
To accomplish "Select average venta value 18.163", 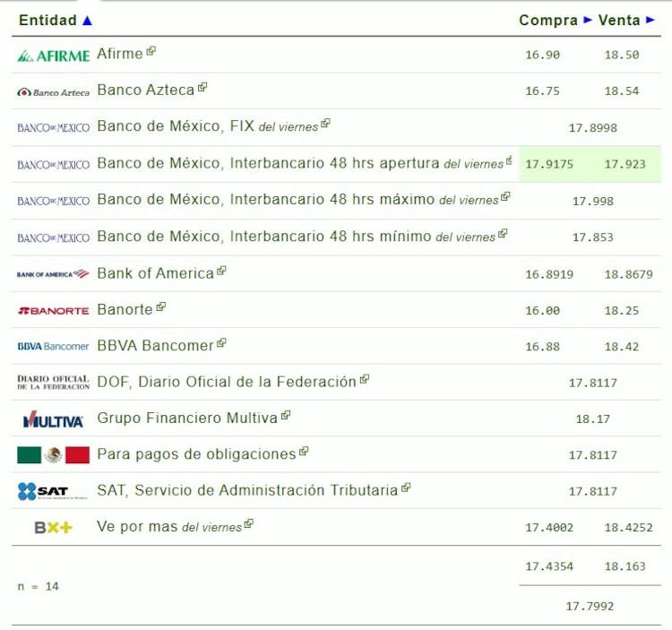I will (x=625, y=566).
